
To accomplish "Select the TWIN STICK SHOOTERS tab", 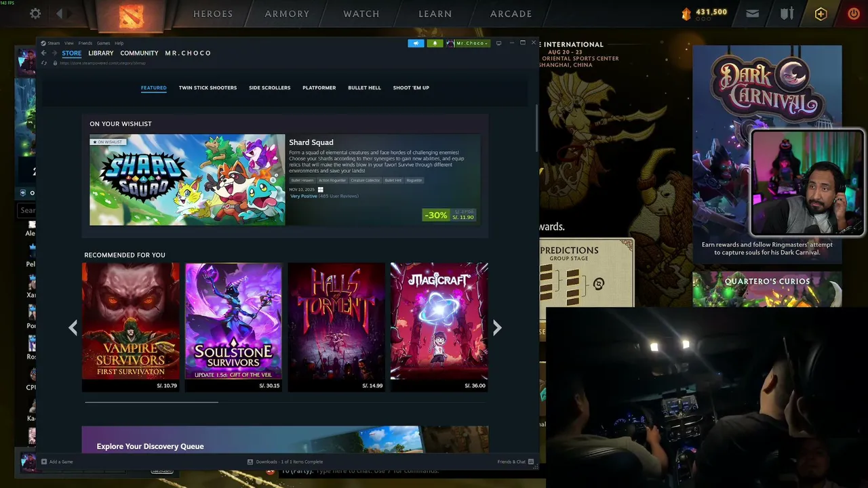I will tap(208, 87).
